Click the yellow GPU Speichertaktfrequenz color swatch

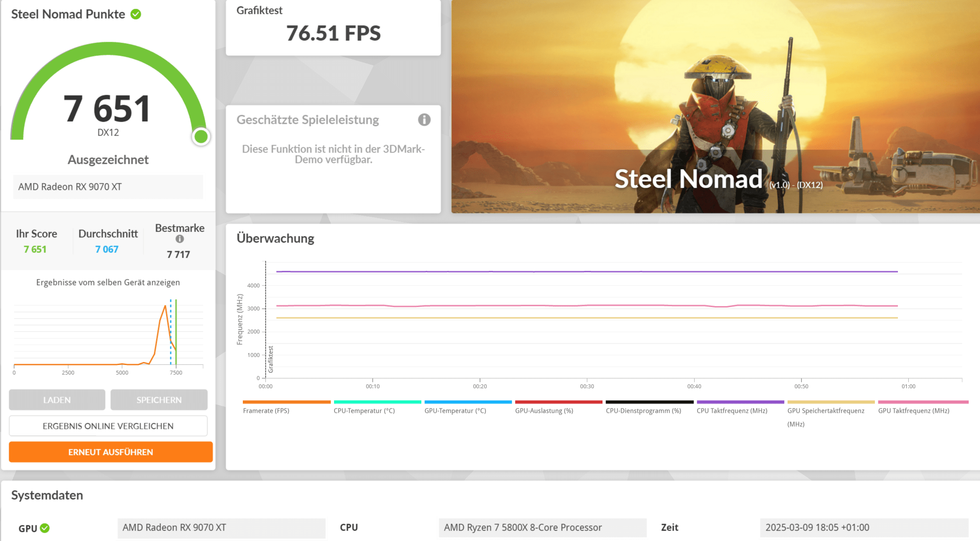[x=831, y=402]
